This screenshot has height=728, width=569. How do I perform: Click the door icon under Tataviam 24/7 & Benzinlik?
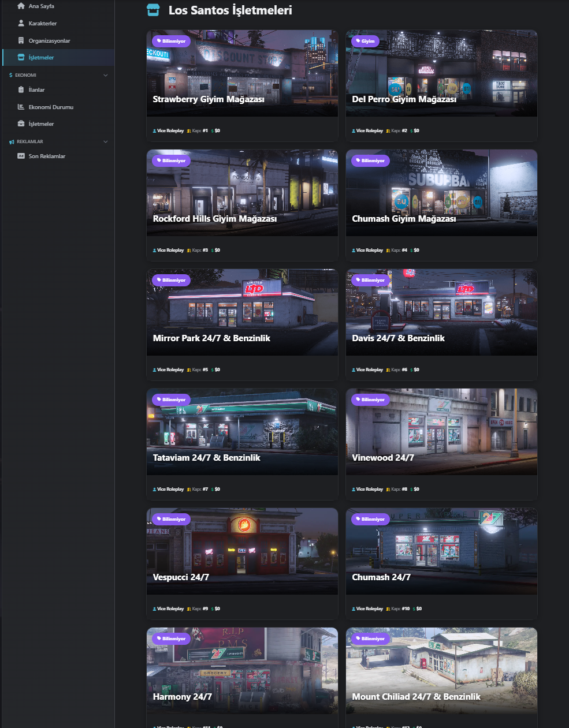[189, 490]
